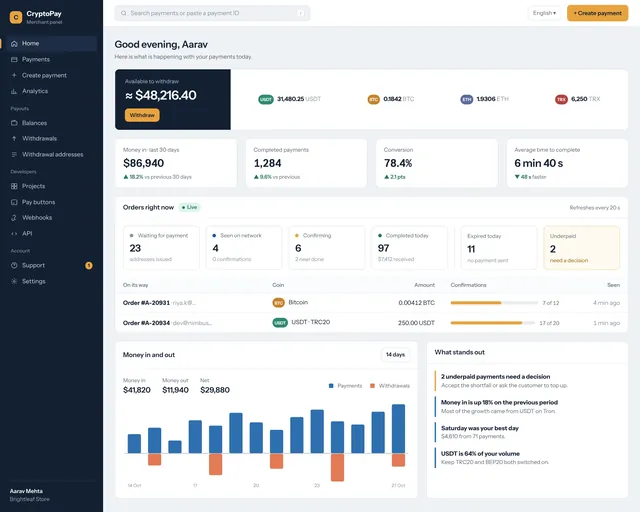Click the Settings gear icon
The height and width of the screenshot is (512, 640).
point(14,281)
